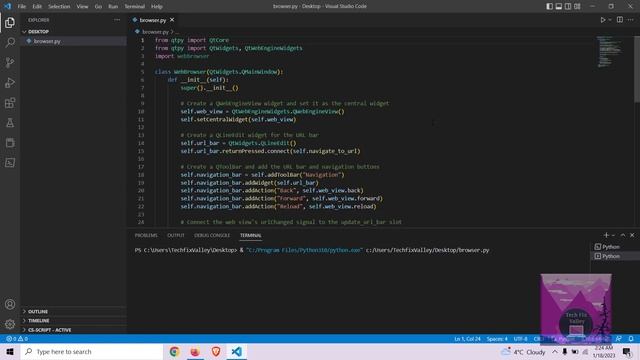The image size is (640, 360).
Task: Click the editor vertical scrollbar
Action: pyautogui.click(x=637, y=69)
